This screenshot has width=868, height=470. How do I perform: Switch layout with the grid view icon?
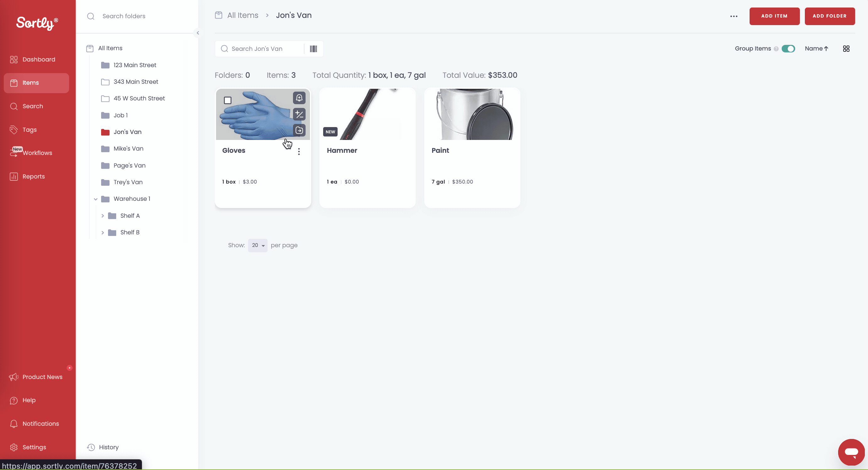point(846,49)
